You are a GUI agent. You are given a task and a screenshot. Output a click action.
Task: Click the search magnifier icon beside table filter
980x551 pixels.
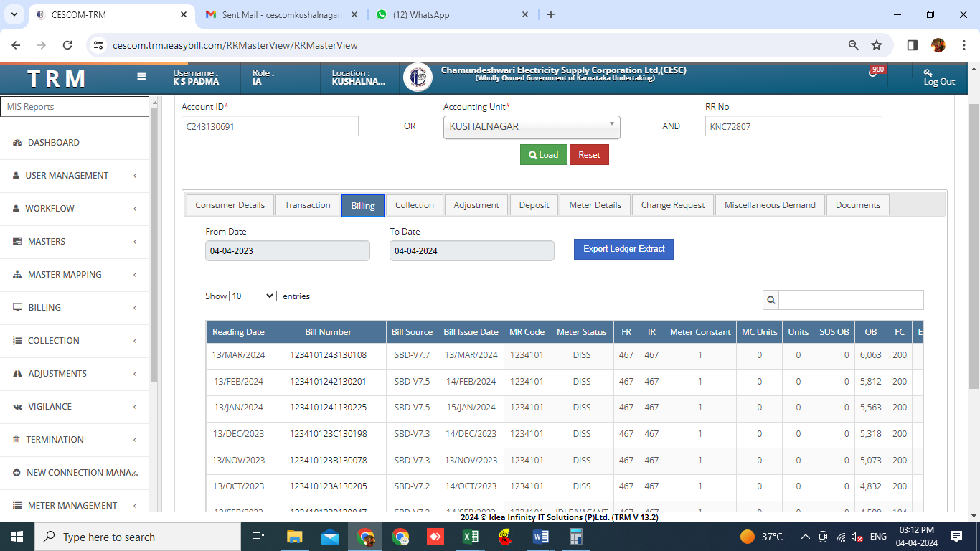tap(771, 300)
